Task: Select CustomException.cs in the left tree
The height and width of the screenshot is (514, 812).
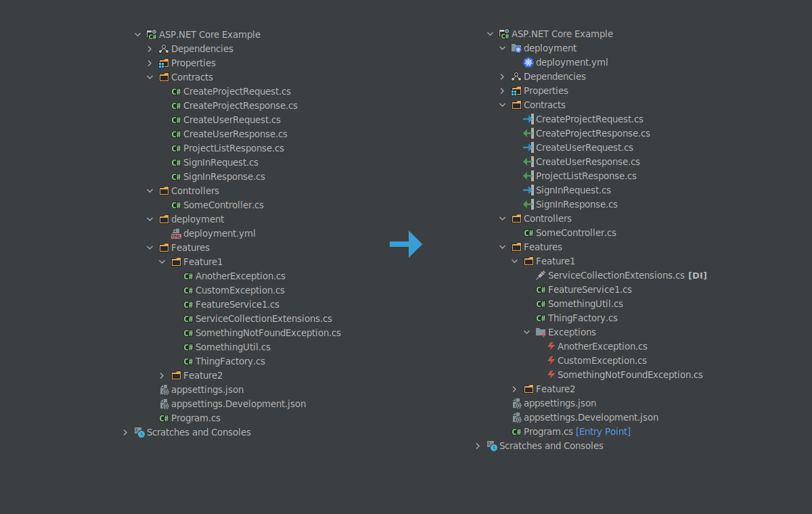Action: (240, 290)
